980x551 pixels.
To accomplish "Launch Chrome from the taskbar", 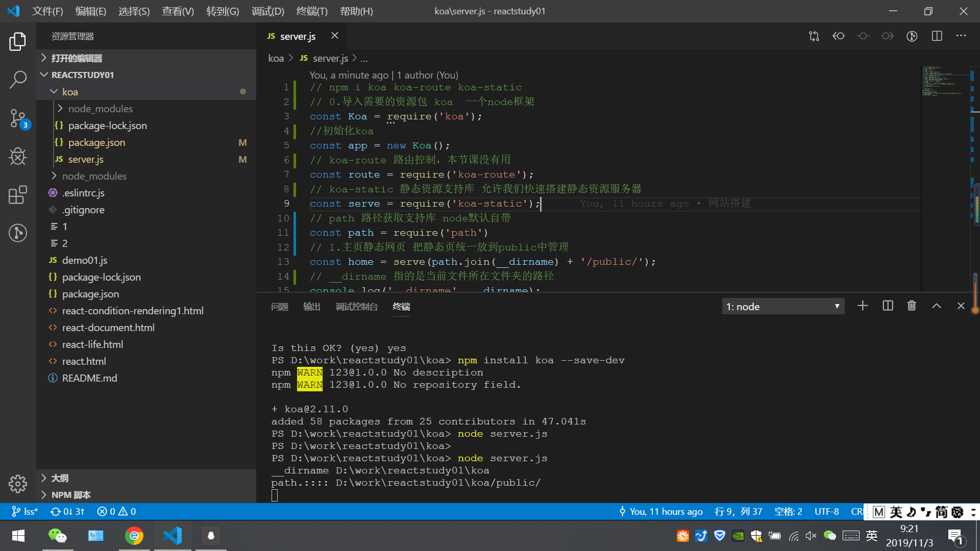I will pyautogui.click(x=134, y=535).
